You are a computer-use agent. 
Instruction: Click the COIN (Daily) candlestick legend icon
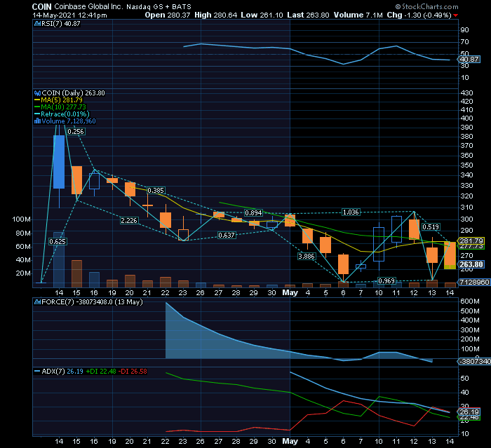coord(37,93)
